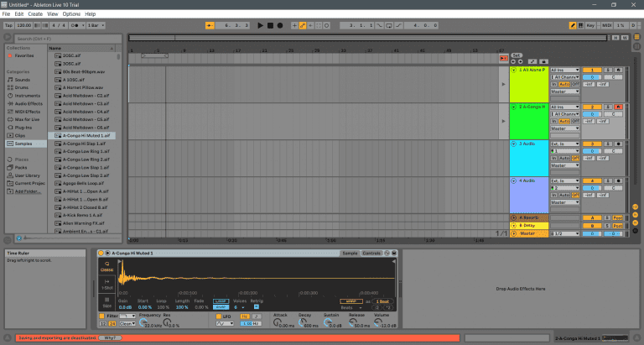
Task: Open the View menu
Action: tap(53, 14)
